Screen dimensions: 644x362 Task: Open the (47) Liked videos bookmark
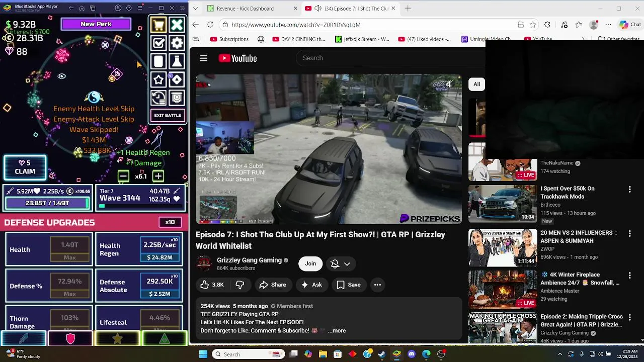point(425,39)
